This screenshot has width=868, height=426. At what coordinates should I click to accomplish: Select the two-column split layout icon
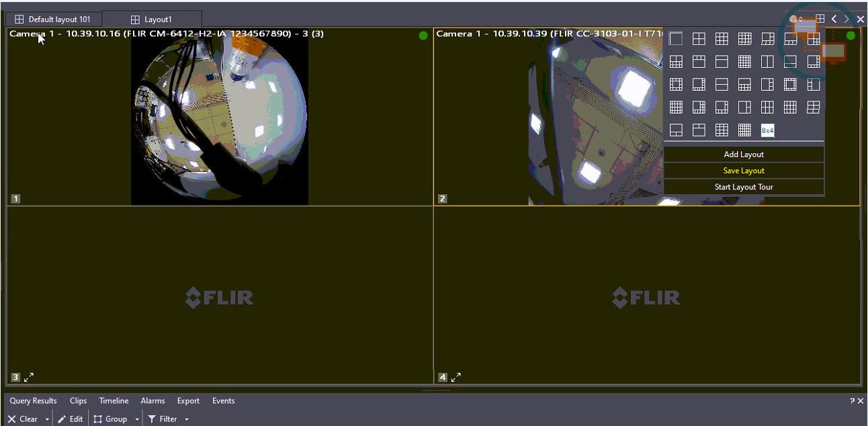coord(767,61)
